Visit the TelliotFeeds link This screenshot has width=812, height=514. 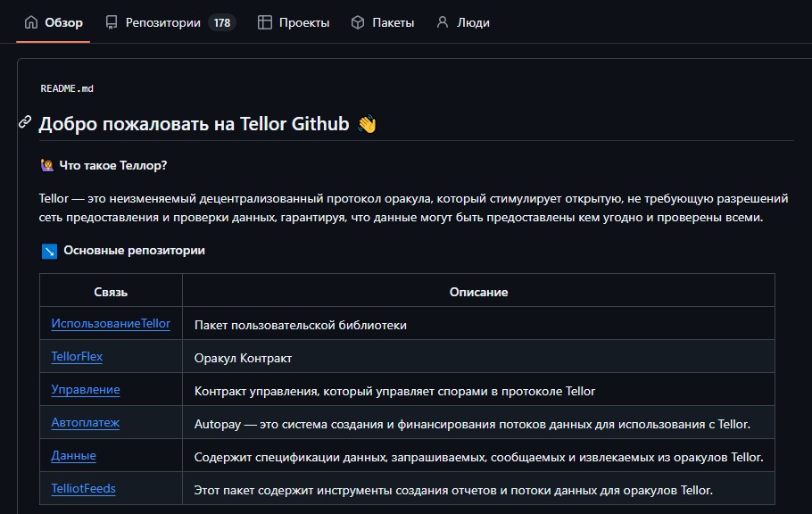coord(84,489)
